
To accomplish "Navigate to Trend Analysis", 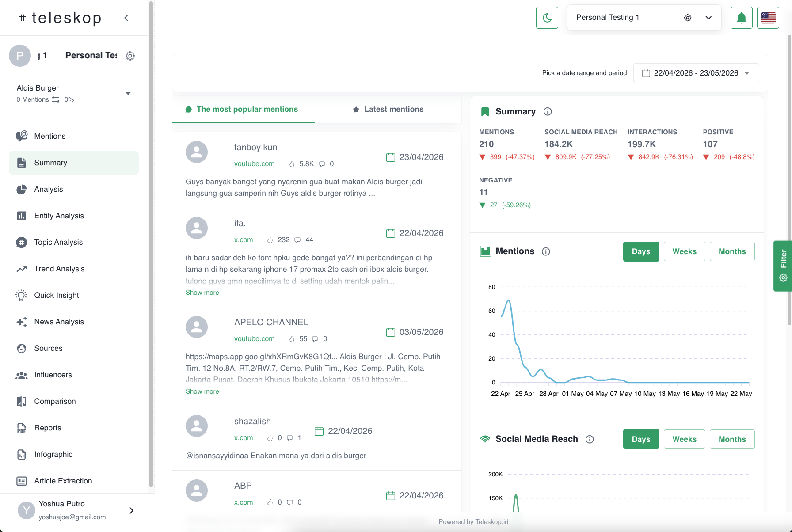I will 74,269.
